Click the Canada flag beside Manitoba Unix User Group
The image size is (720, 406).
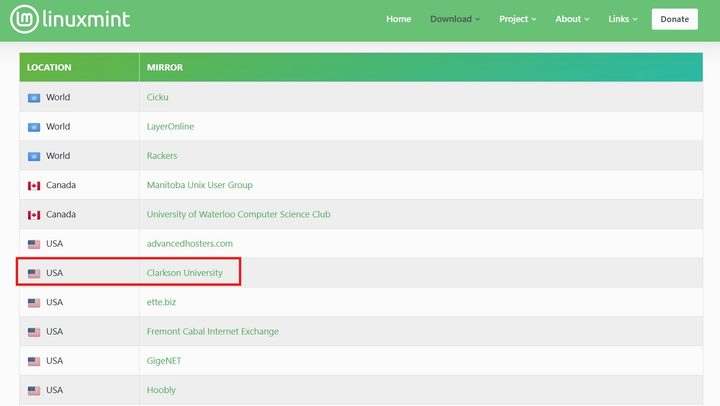tap(34, 185)
